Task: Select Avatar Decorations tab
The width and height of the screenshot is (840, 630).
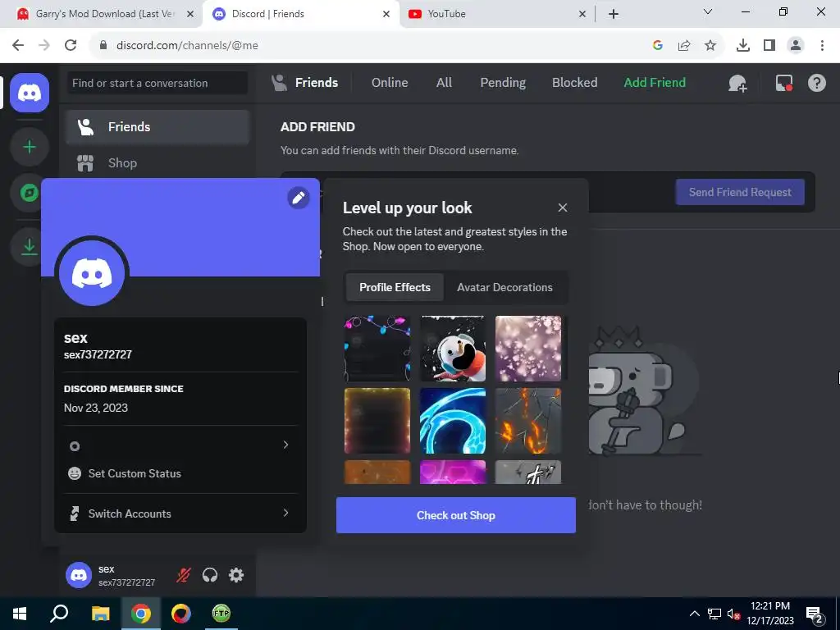Action: click(504, 287)
